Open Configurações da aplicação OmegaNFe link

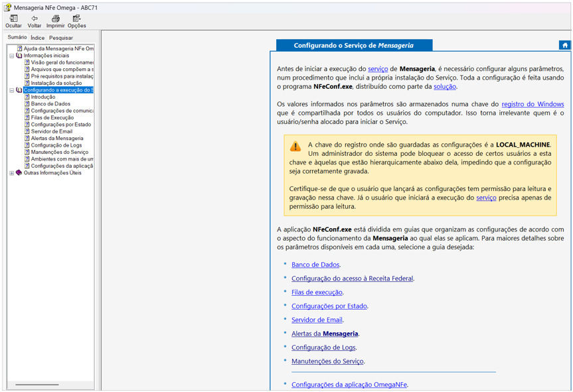(349, 385)
